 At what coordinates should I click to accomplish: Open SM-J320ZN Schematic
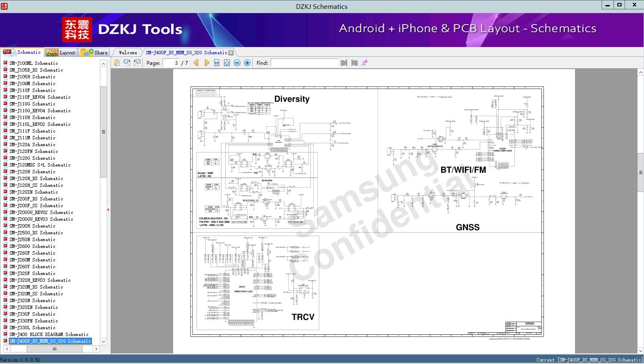(33, 307)
